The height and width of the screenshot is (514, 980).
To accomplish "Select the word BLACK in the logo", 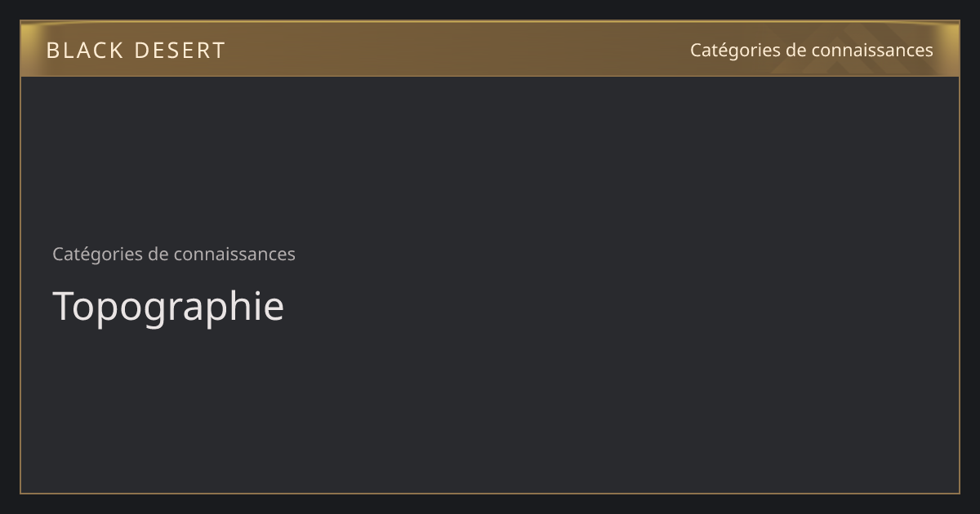I will tap(85, 51).
